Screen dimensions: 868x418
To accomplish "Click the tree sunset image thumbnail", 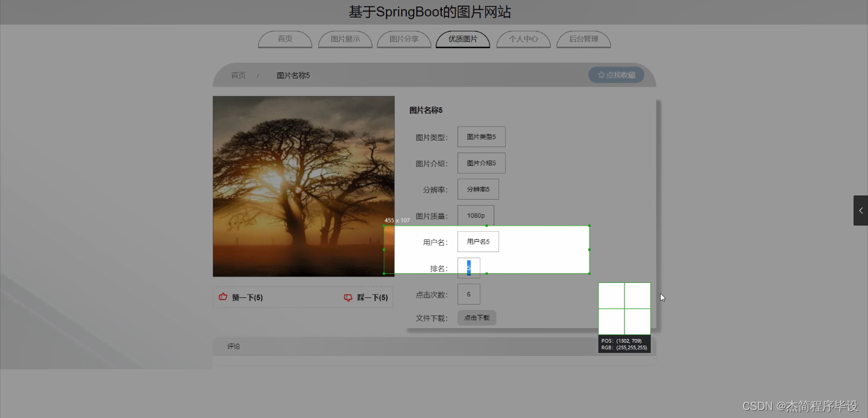I will [304, 186].
